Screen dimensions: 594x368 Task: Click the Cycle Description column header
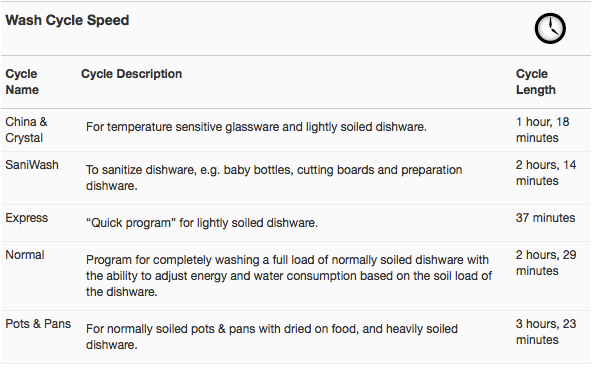coord(131,74)
